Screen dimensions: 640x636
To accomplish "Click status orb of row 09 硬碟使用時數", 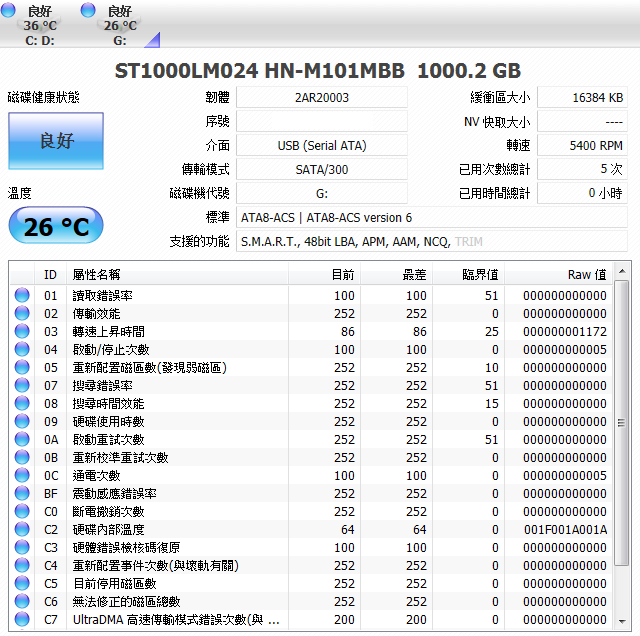I will click(x=22, y=421).
